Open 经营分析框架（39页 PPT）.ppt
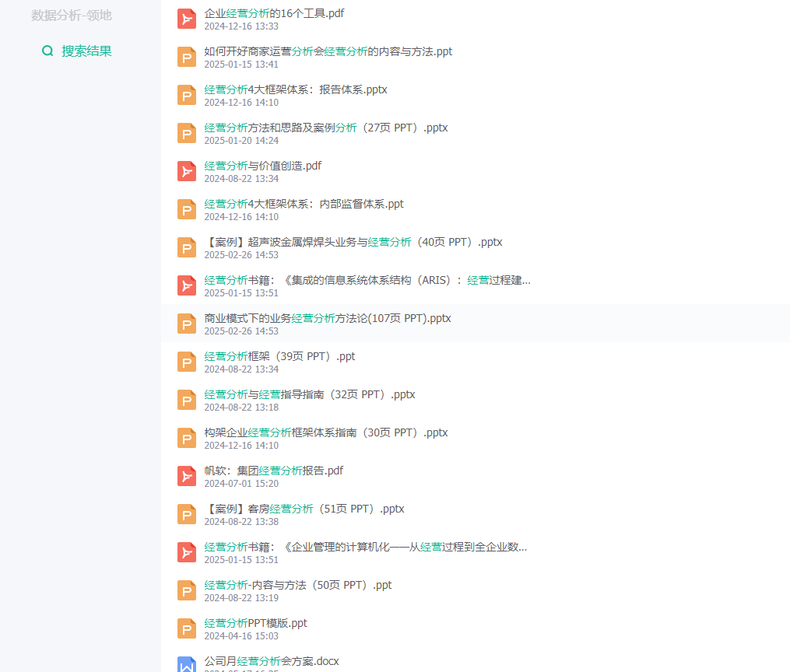 pos(279,356)
